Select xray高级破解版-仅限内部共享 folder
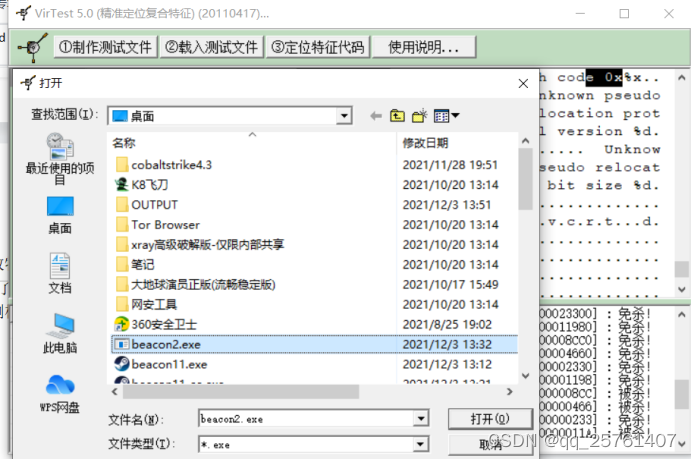 (x=200, y=245)
